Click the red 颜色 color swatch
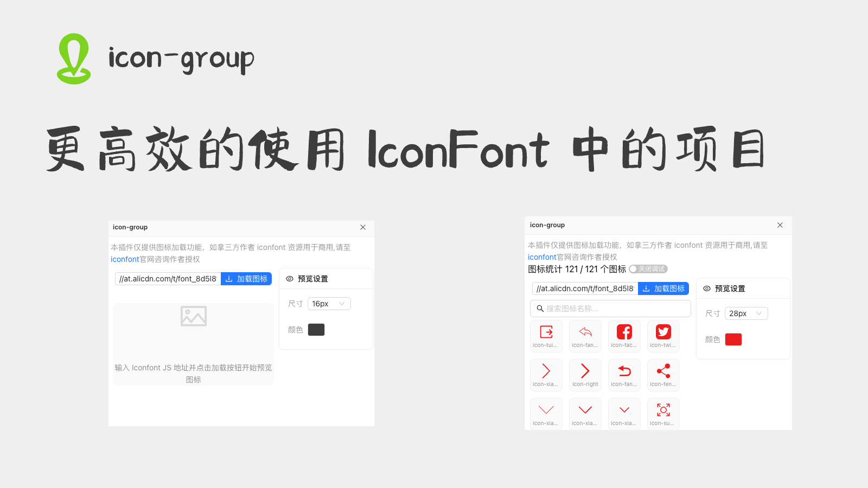 click(x=733, y=339)
